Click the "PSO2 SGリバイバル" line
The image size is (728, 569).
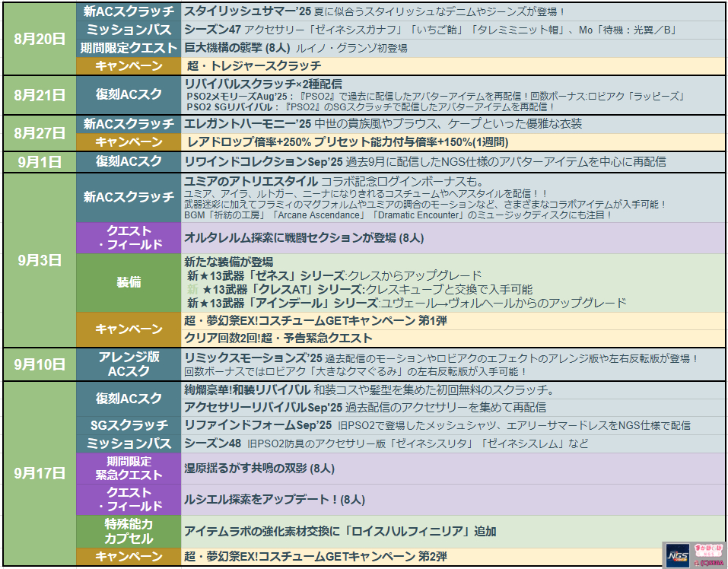pyautogui.click(x=370, y=106)
